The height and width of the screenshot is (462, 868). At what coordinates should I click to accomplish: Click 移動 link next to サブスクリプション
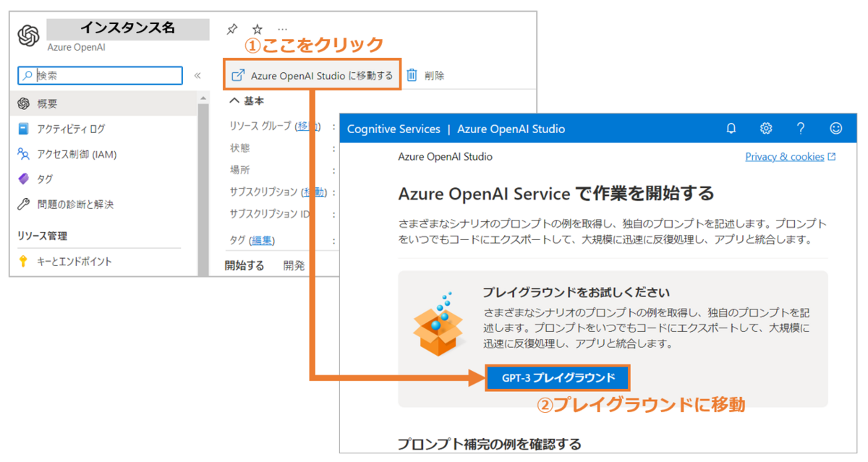point(314,192)
